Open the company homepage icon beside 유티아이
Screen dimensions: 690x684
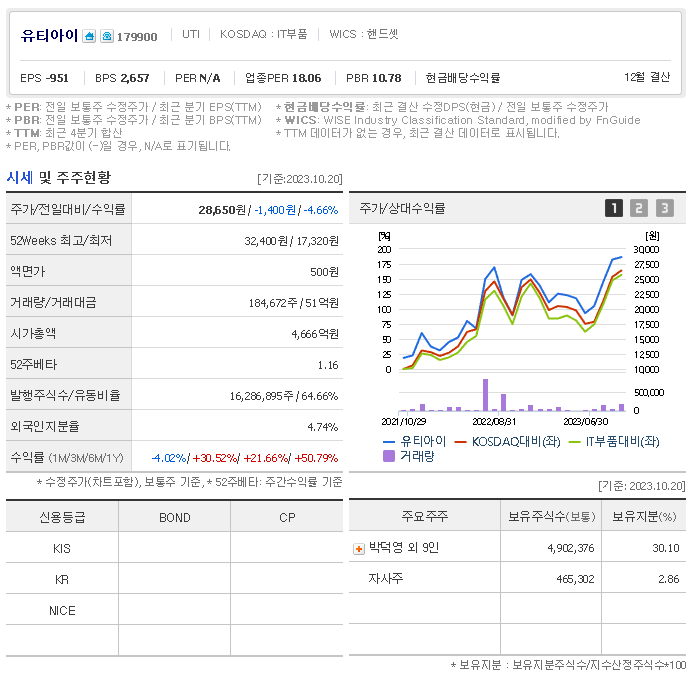coord(89,36)
